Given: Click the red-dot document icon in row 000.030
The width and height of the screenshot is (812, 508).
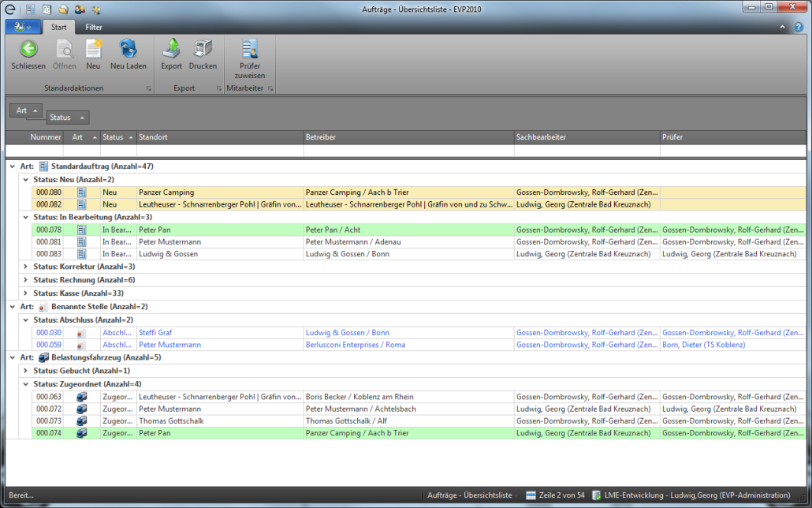Looking at the screenshot, I should (x=81, y=333).
